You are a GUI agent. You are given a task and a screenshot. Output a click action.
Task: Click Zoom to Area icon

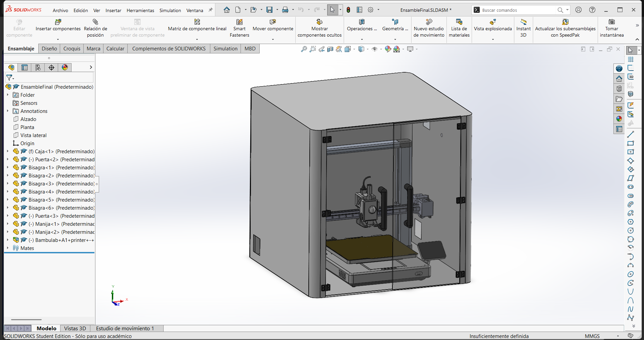pos(313,49)
